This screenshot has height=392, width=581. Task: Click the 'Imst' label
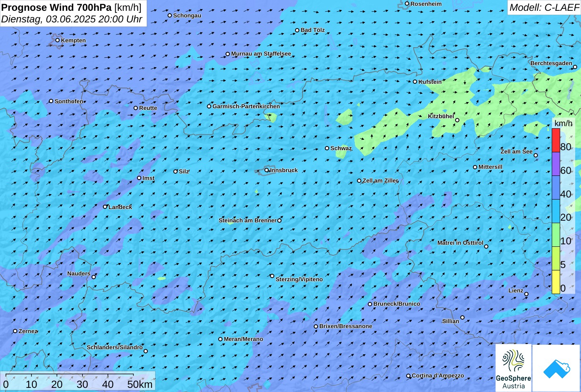click(x=149, y=178)
